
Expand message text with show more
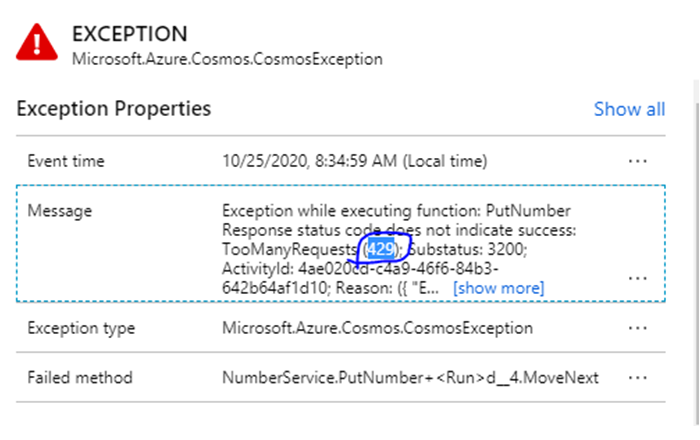point(499,288)
